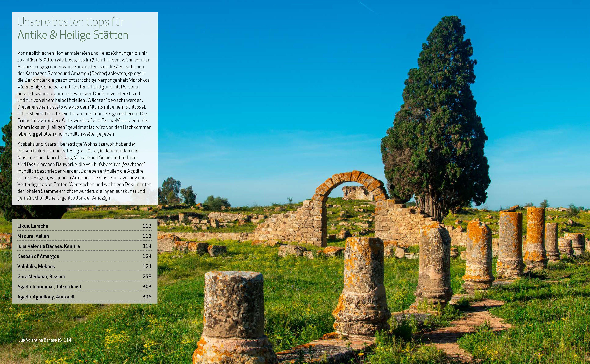Image resolution: width=590 pixels, height=364 pixels.
Task: Click the heading Antike & Heilige Stätten
Action: (x=73, y=35)
